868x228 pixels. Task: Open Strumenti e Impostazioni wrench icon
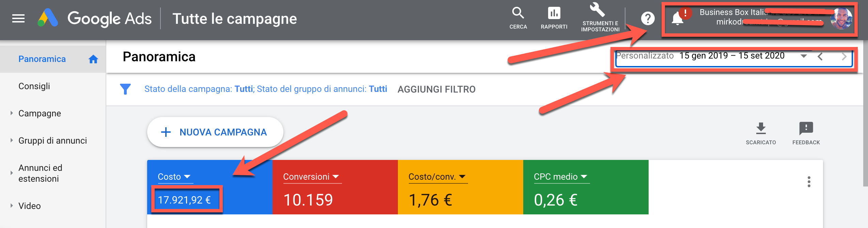coord(597,10)
